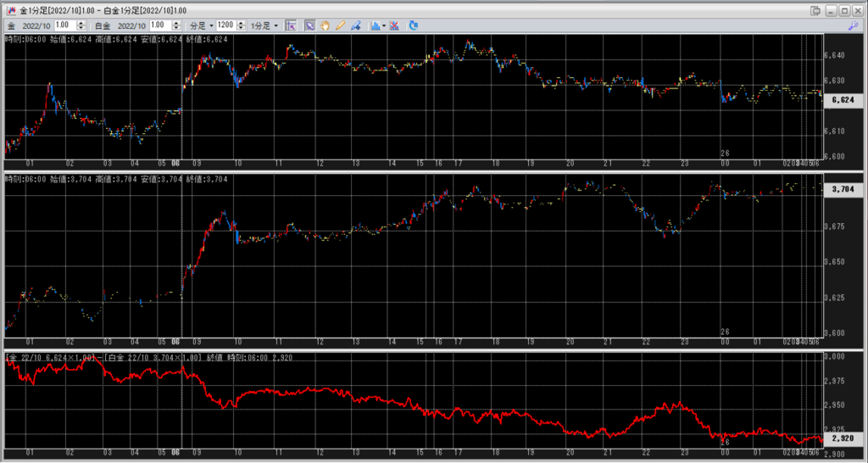Expand the chart indicator dropdown arrow
Viewport: 868px width, 463px height.
(x=384, y=25)
